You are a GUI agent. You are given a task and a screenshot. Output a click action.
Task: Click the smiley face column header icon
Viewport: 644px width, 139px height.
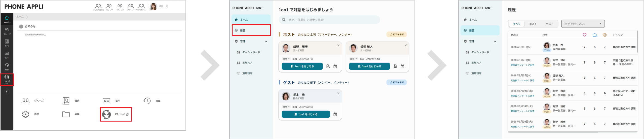[x=605, y=35]
